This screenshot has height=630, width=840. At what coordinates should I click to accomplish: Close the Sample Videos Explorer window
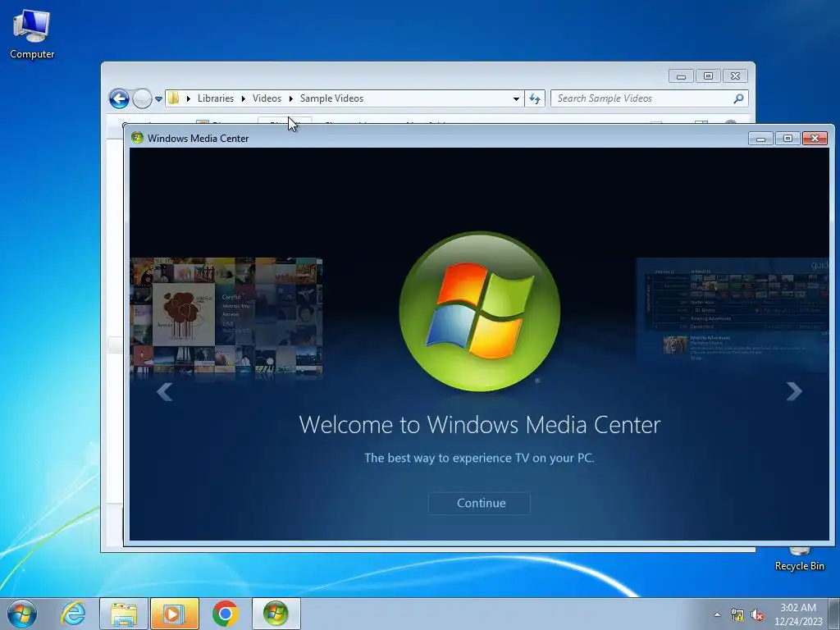(735, 76)
